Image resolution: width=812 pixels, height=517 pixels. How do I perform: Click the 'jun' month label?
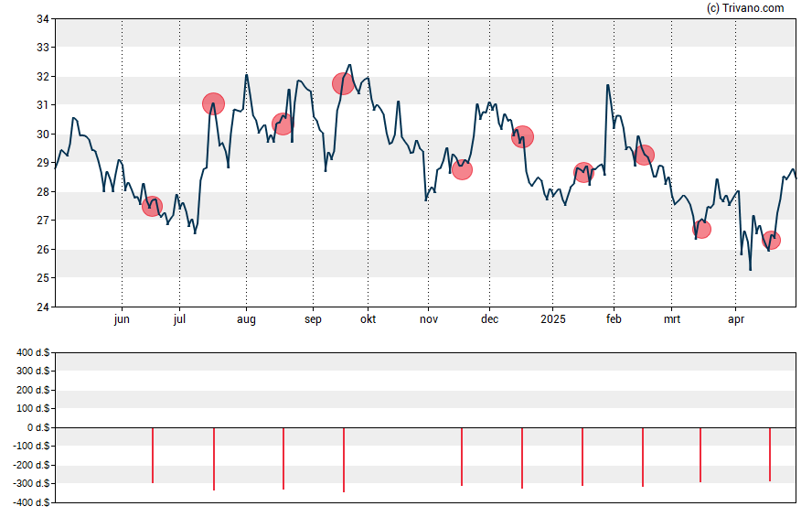click(122, 319)
